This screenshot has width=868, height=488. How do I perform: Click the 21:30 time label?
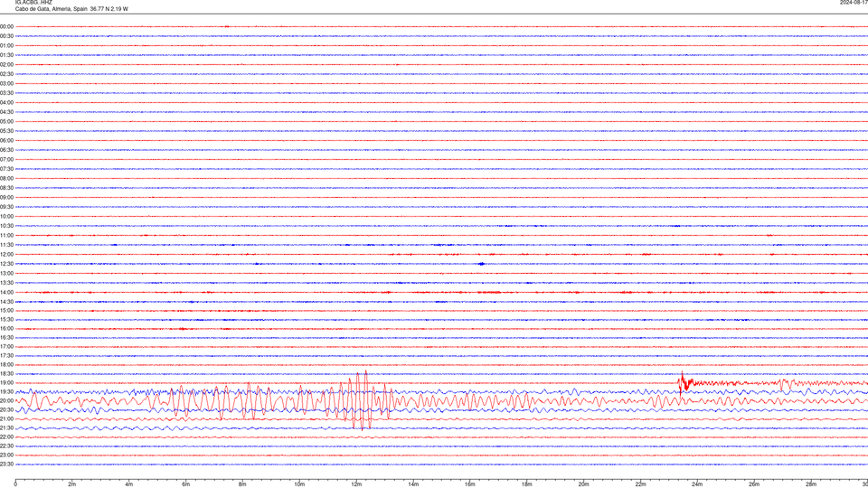click(x=6, y=427)
